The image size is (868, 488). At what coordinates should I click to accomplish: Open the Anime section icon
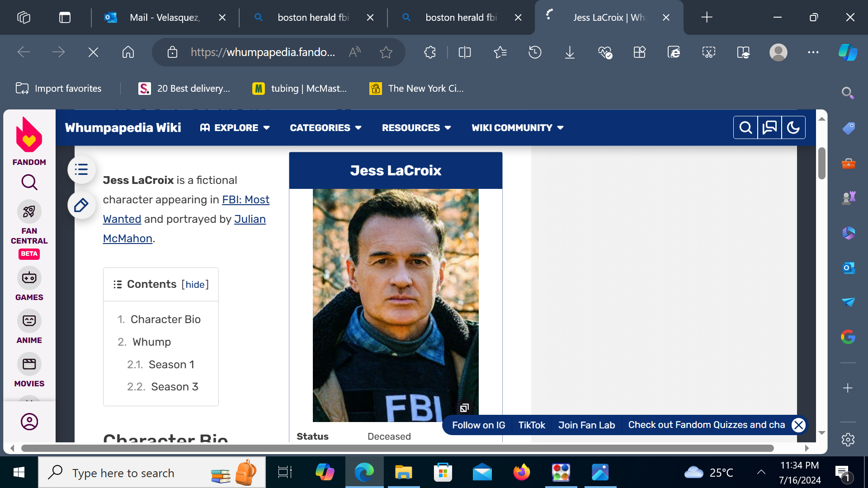point(29,321)
